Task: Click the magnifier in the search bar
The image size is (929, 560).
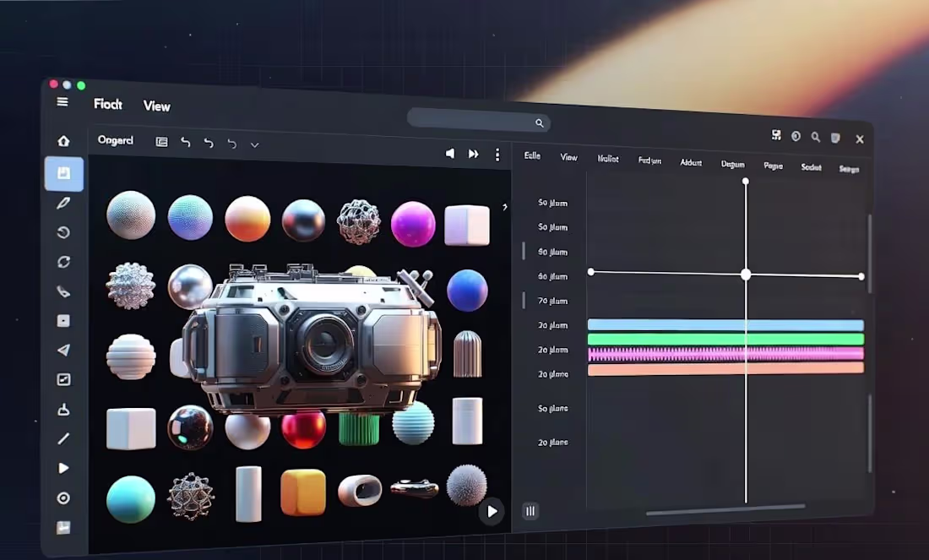Action: click(x=539, y=122)
